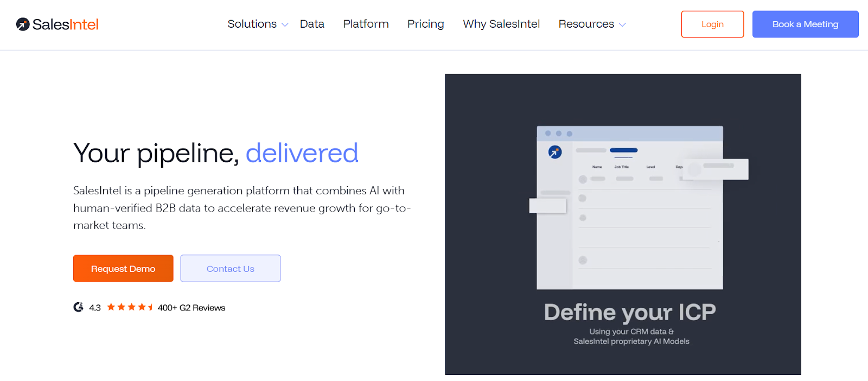Click the Login button
The image size is (868, 381).
712,24
